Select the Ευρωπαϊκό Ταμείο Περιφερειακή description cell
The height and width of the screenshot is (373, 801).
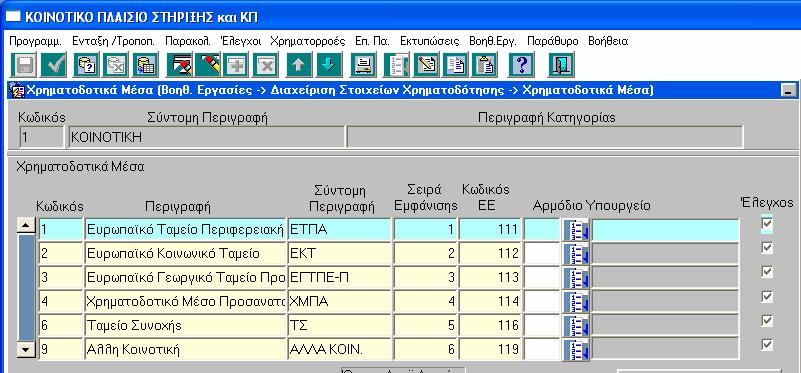[x=186, y=230]
